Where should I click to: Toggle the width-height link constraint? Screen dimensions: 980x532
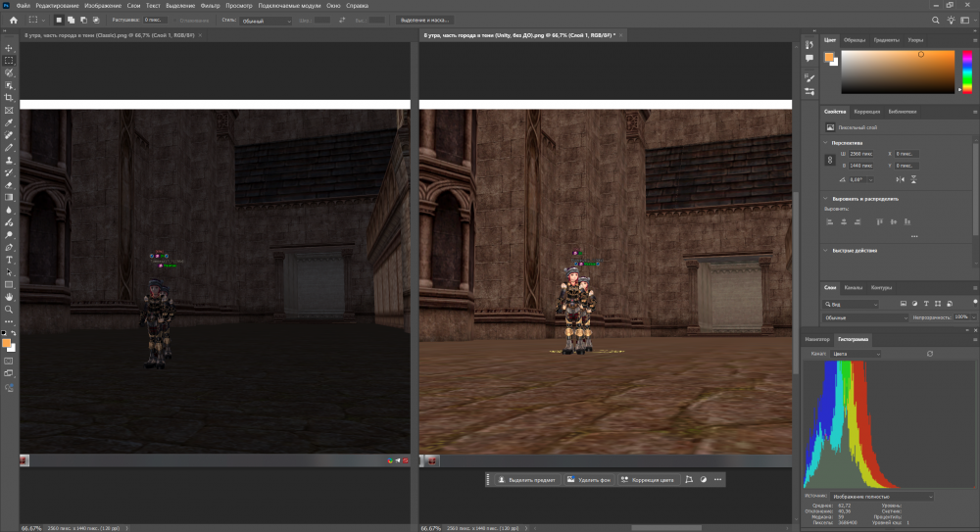tap(830, 160)
